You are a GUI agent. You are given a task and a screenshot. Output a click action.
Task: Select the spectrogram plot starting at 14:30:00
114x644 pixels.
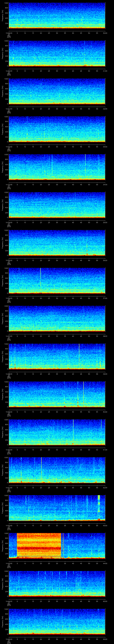[57, 54]
